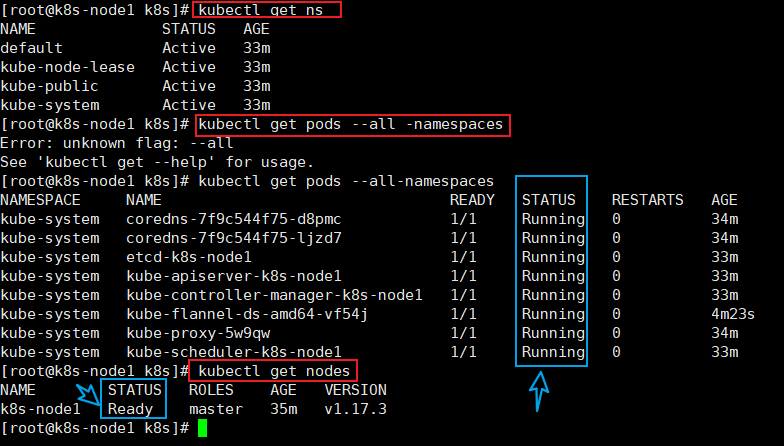Image resolution: width=784 pixels, height=446 pixels.
Task: Click the 'Ready' node status value
Action: (130, 409)
